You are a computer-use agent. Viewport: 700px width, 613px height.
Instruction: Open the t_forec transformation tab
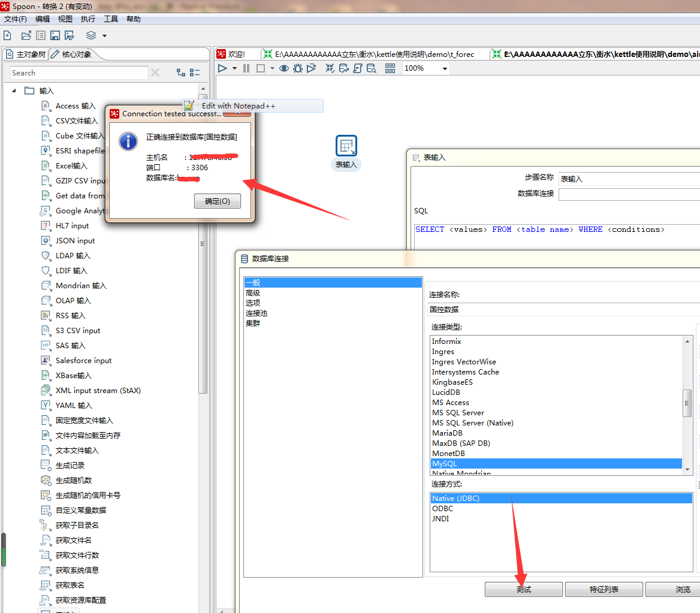coord(369,54)
